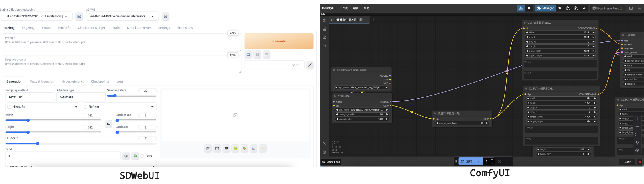The width and height of the screenshot is (644, 184).
Task: Open ComfyUI 工作流 menu
Action: (x=344, y=8)
